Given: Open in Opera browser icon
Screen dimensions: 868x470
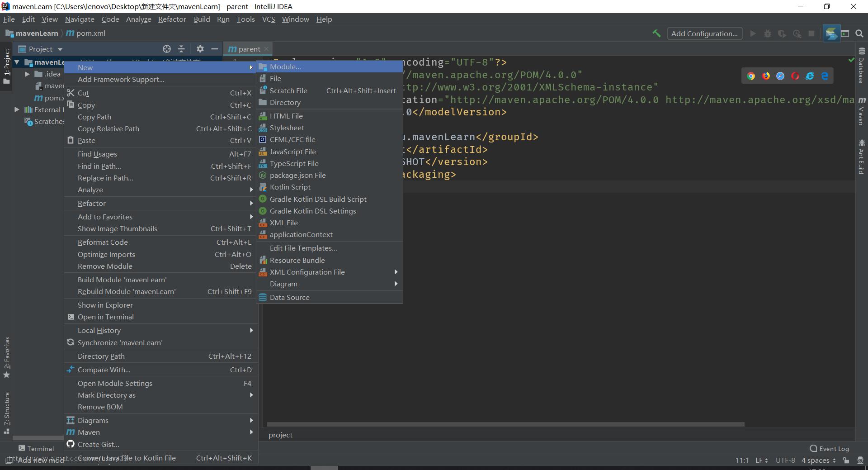Looking at the screenshot, I should tap(795, 76).
